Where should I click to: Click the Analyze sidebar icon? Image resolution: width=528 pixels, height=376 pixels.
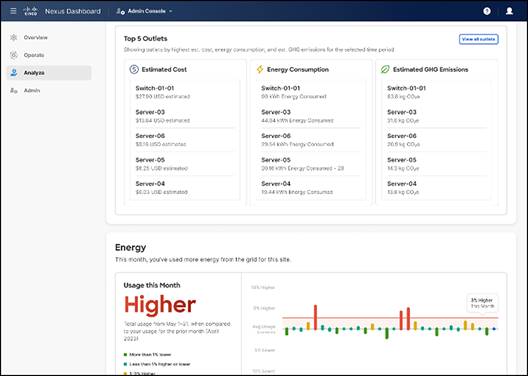click(13, 73)
